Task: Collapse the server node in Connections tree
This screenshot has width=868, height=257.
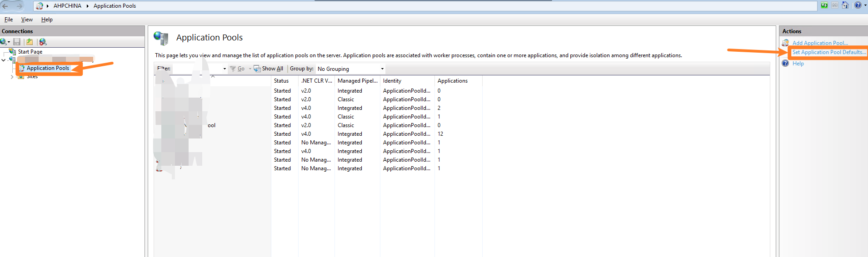Action: (x=4, y=59)
